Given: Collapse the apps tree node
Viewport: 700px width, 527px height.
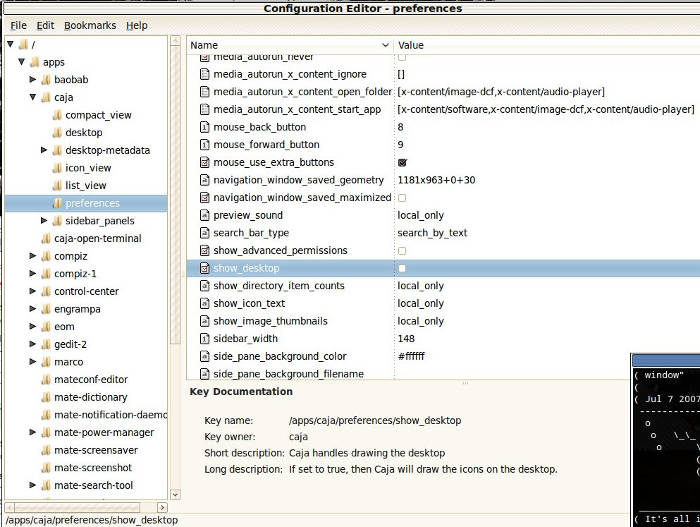Looking at the screenshot, I should click(21, 62).
